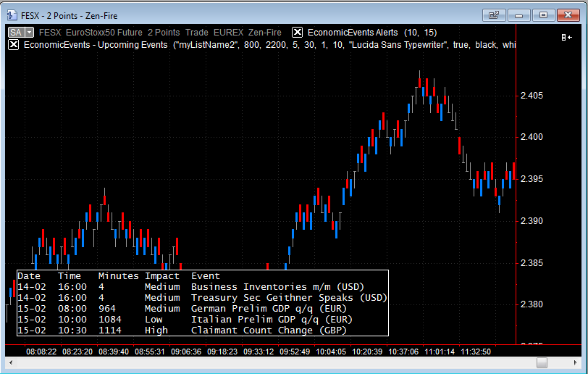Click the 08:08:22 time axis label

point(41,352)
